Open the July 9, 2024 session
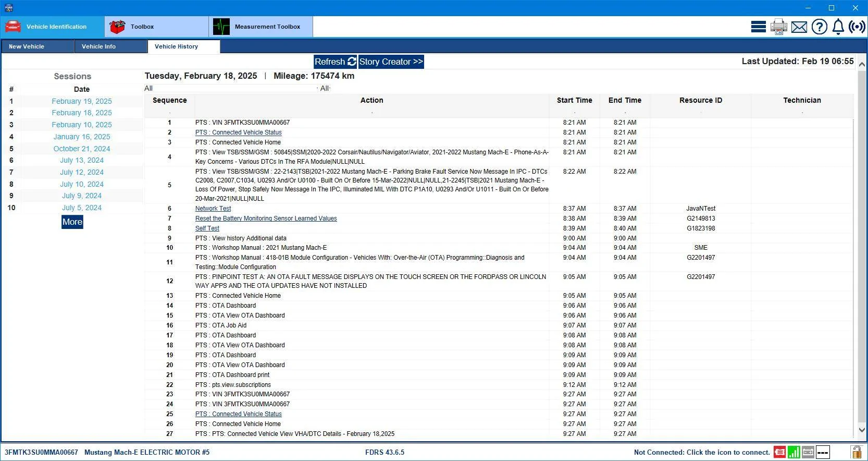This screenshot has height=461, width=868. (82, 196)
